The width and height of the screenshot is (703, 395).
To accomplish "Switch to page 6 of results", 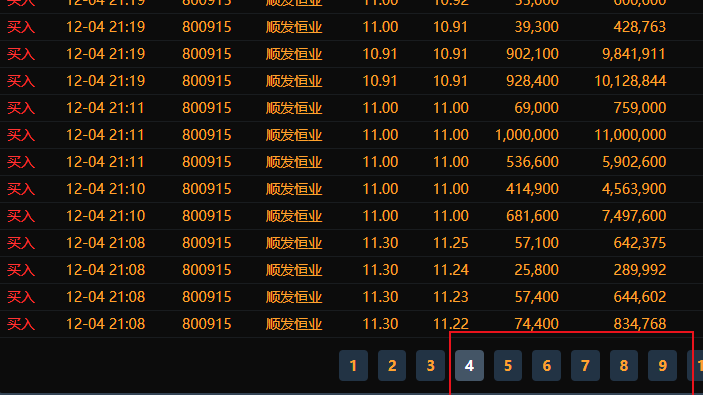I will pos(547,365).
